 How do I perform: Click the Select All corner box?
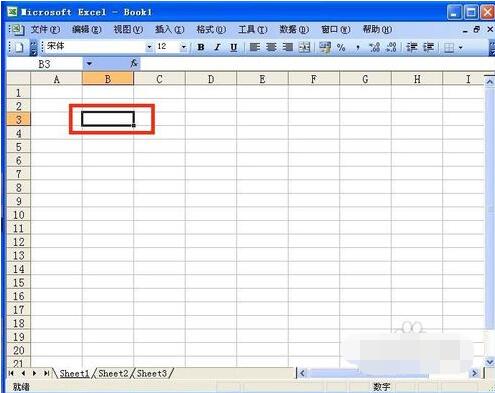coord(19,79)
